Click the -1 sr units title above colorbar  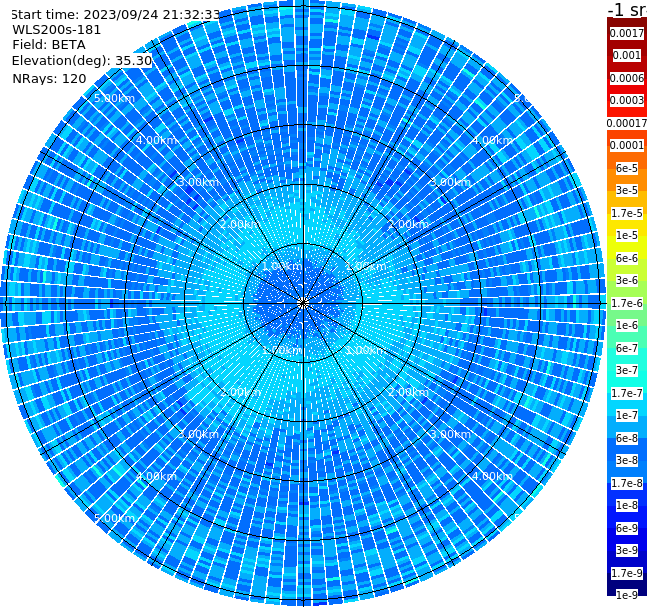point(627,9)
